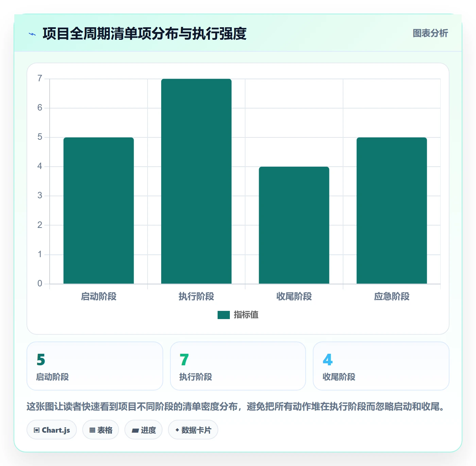
Task: Open the 图表分析 label
Action: click(x=430, y=33)
